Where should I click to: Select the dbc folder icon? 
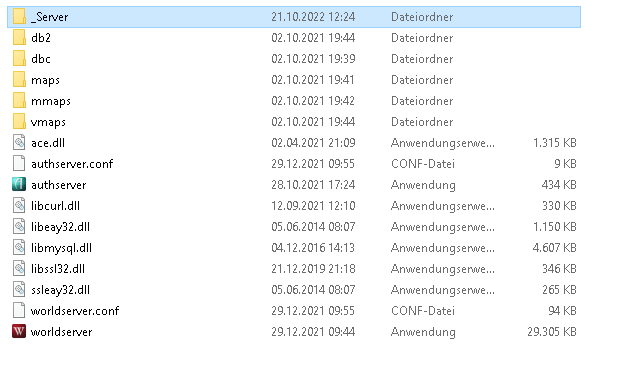point(19,59)
